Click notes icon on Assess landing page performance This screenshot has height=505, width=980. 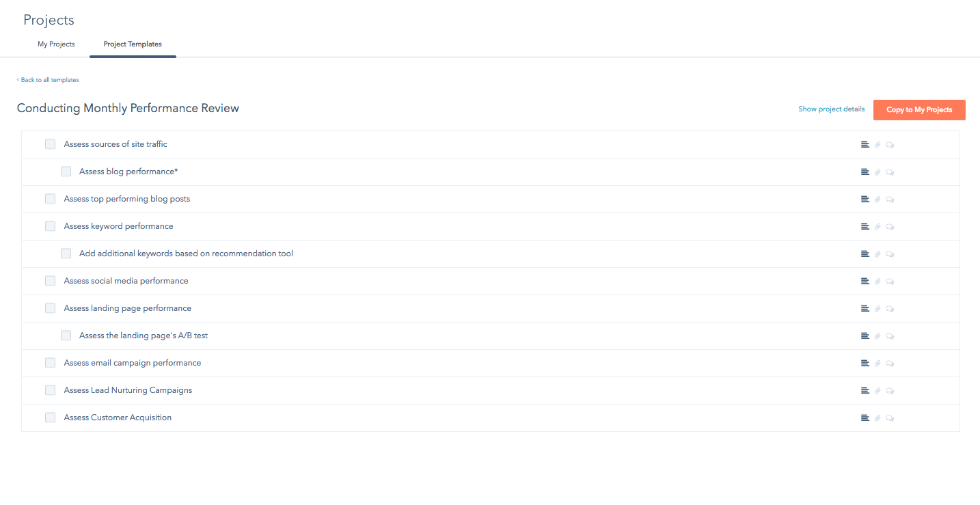pos(865,308)
